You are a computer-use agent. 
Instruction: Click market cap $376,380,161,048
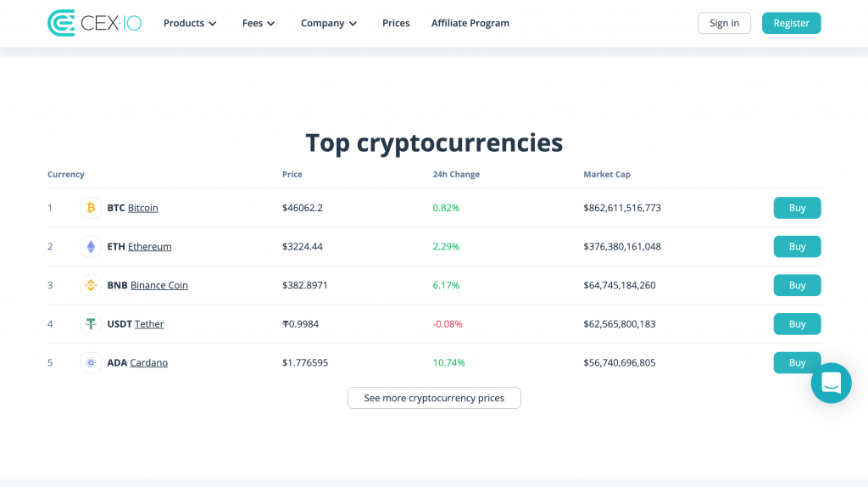622,247
